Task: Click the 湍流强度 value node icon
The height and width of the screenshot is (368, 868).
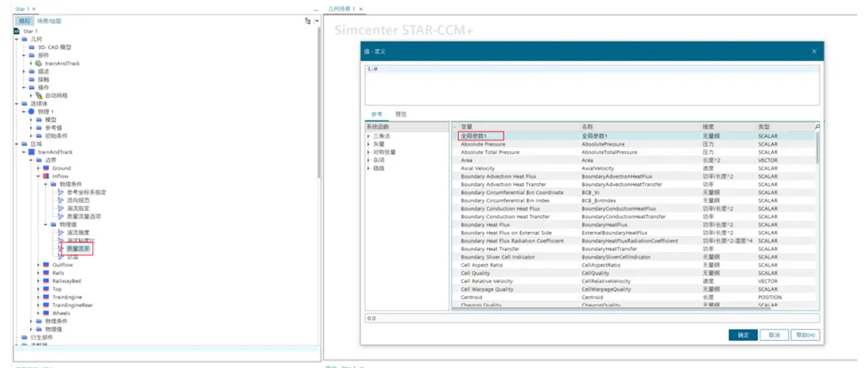Action: [61, 233]
